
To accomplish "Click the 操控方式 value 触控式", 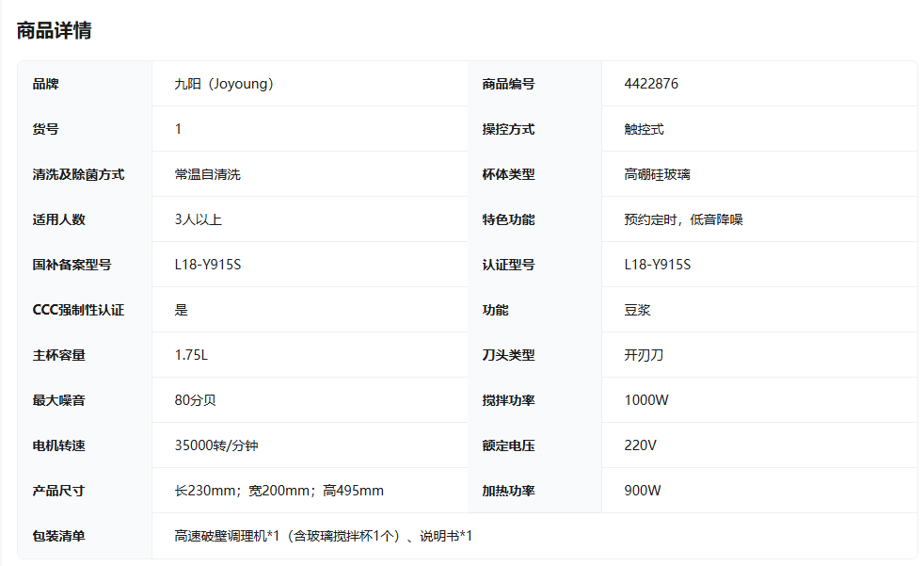I will pyautogui.click(x=644, y=129).
